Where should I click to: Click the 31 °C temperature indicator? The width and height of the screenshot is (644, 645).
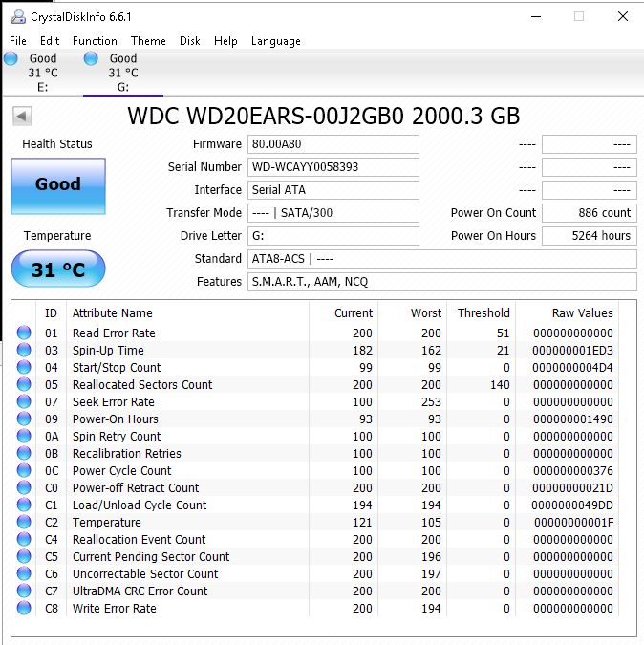coord(58,270)
